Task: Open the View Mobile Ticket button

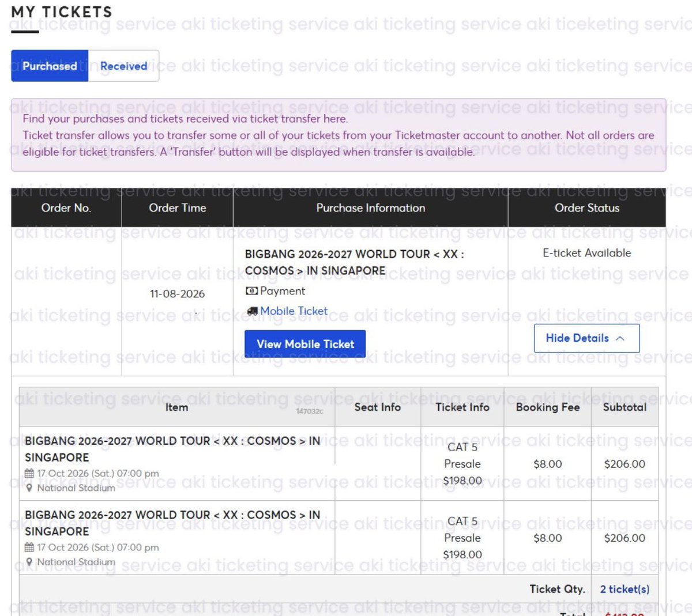Action: (x=305, y=344)
